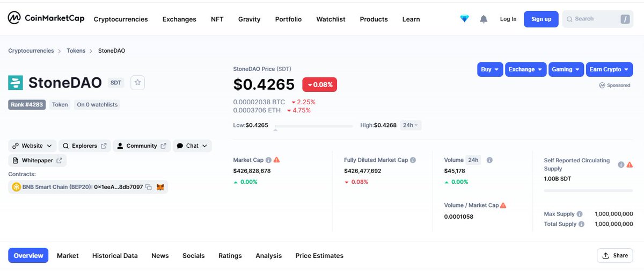Switch to the Analysis tab
The height and width of the screenshot is (273, 644).
pyautogui.click(x=269, y=256)
